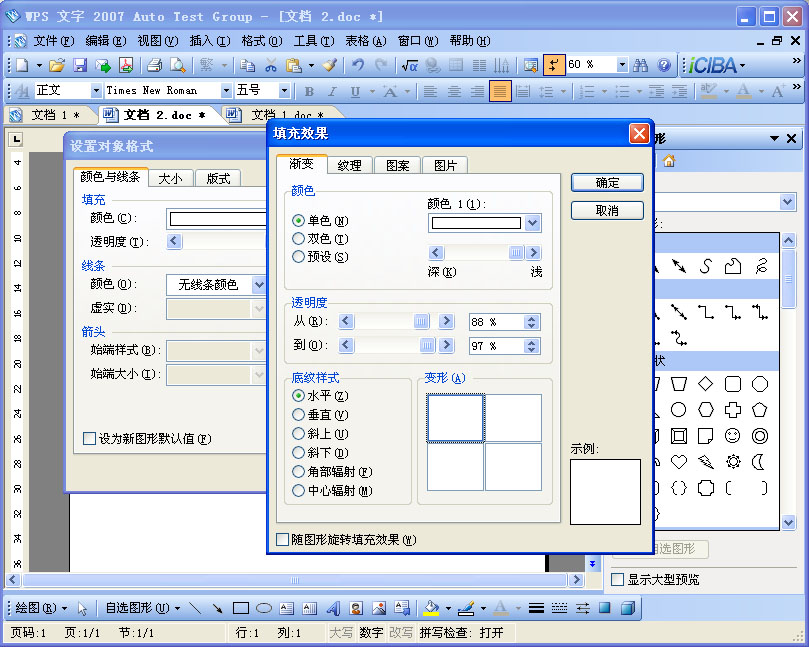Check 随图形旋转填充效果 checkbox

tap(280, 538)
